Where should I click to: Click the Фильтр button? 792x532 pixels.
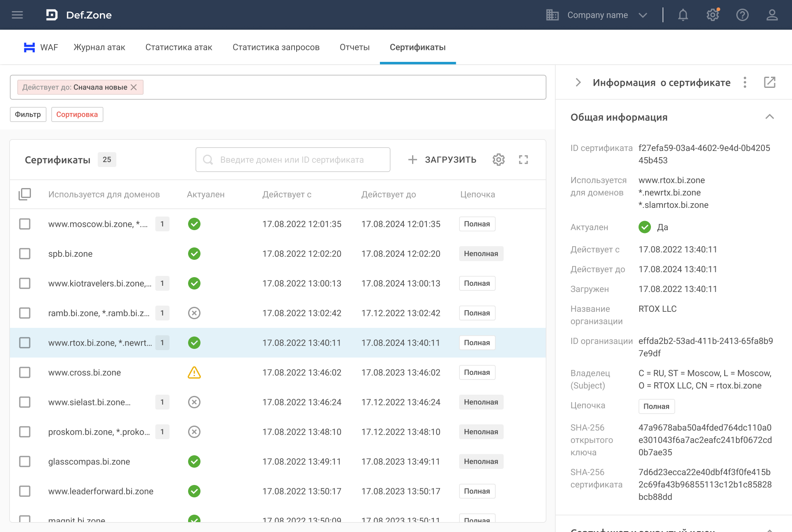[x=28, y=114]
